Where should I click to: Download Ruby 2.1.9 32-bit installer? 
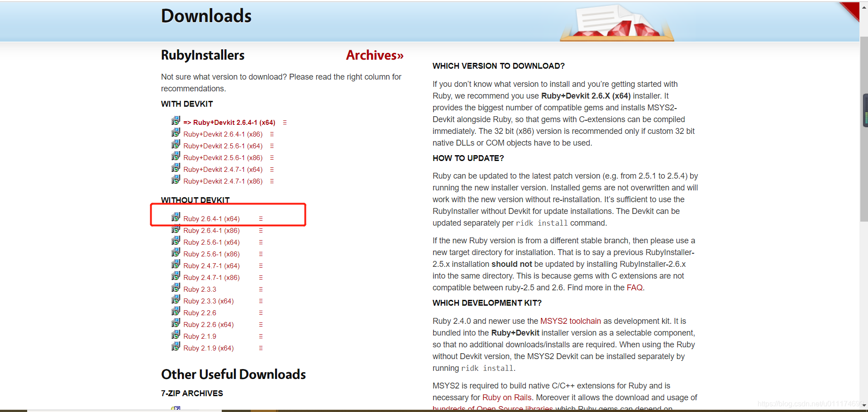(x=200, y=336)
